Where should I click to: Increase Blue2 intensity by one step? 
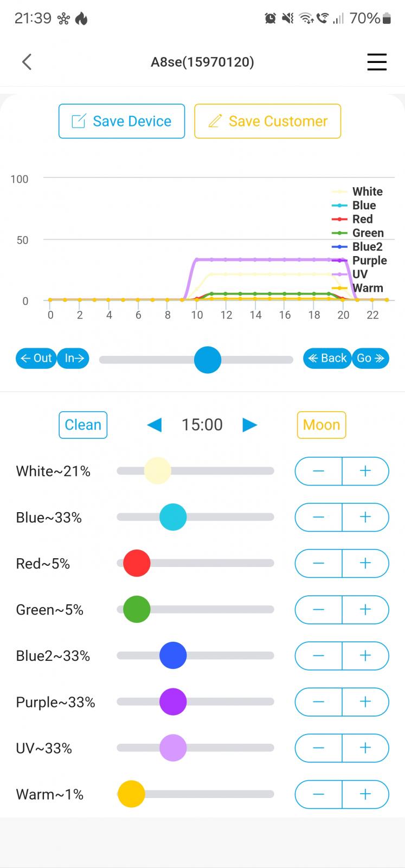tap(365, 655)
